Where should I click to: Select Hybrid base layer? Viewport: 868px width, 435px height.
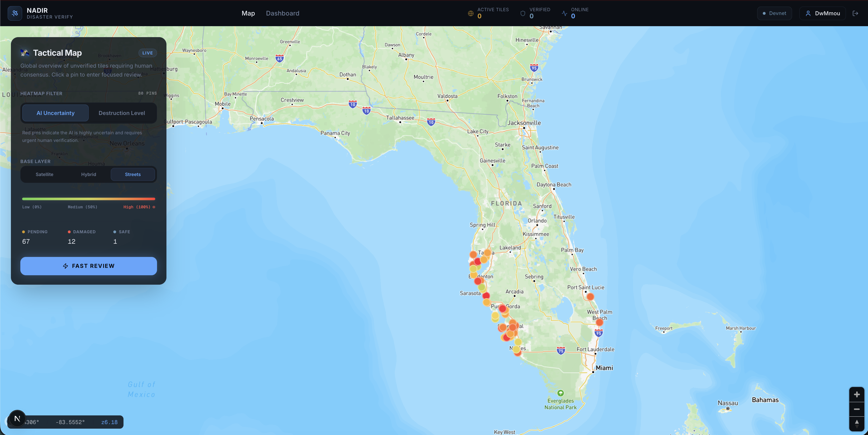pyautogui.click(x=89, y=174)
